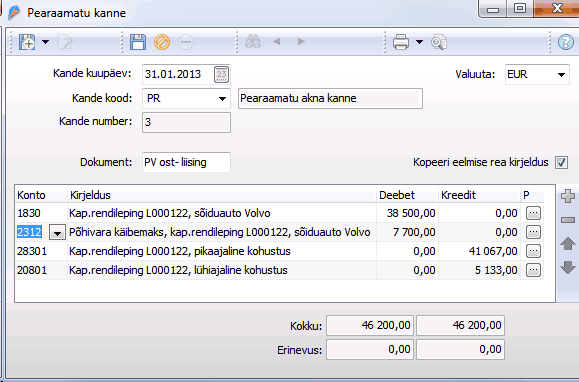This screenshot has height=382, width=579.
Task: Go to next record arrow
Action: click(301, 42)
